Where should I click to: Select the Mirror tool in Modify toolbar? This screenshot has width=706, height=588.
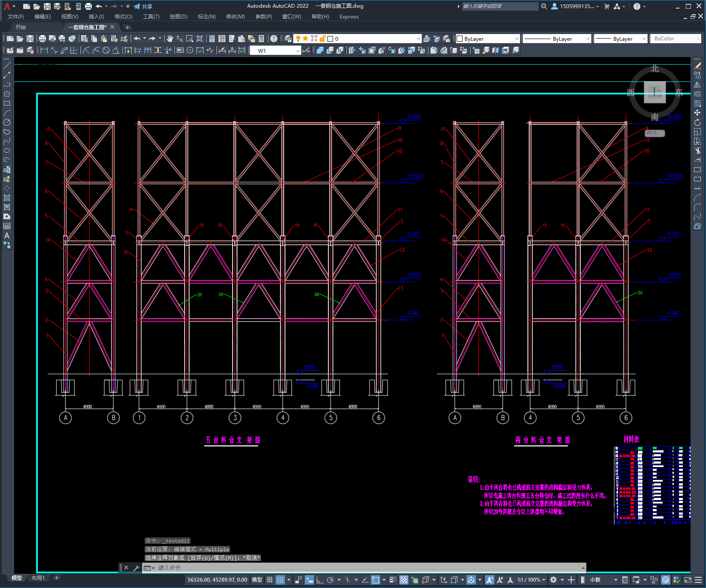click(x=697, y=84)
